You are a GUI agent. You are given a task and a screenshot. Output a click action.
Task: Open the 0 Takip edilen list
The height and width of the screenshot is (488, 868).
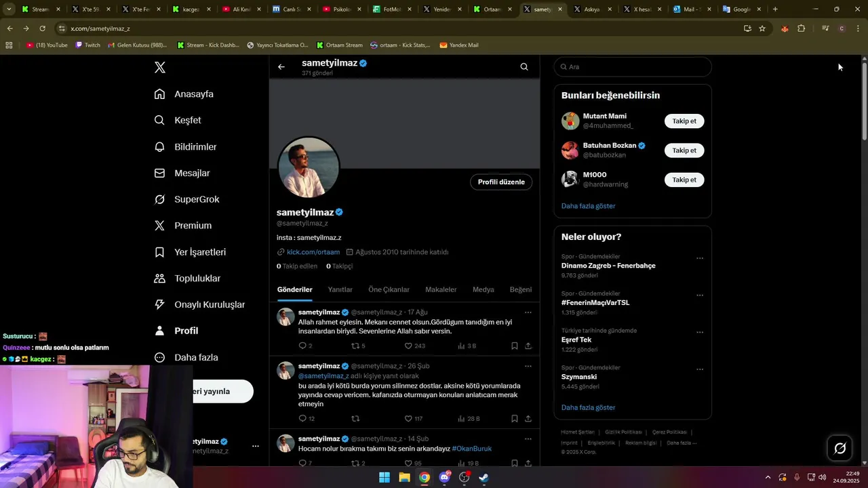pos(297,266)
